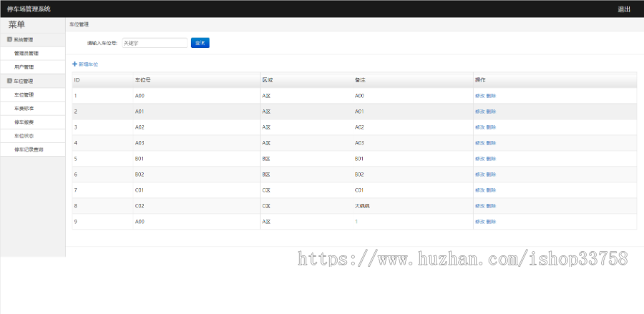Viewport: 644px width, 314px height.
Task: Click 修改 in the B02 row
Action: click(x=479, y=175)
